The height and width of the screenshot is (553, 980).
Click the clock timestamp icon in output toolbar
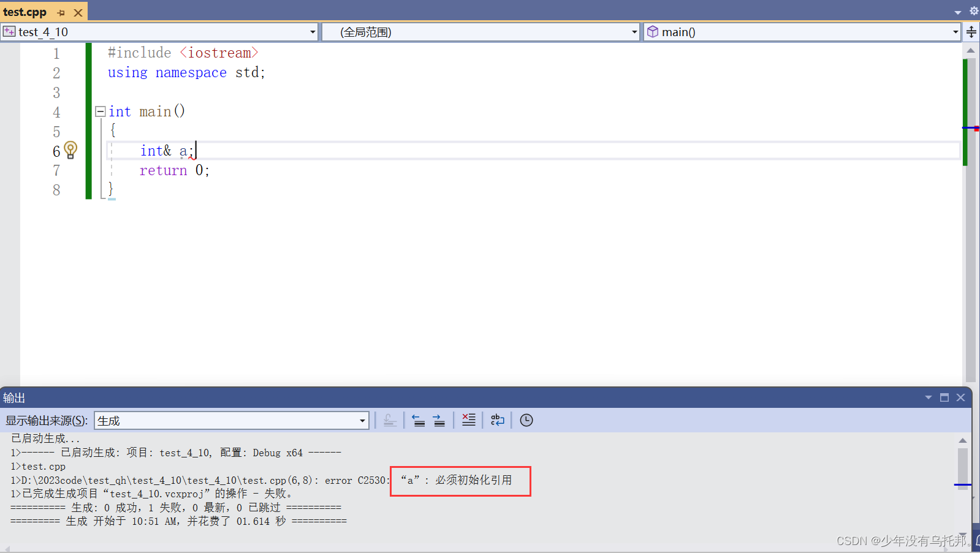526,420
